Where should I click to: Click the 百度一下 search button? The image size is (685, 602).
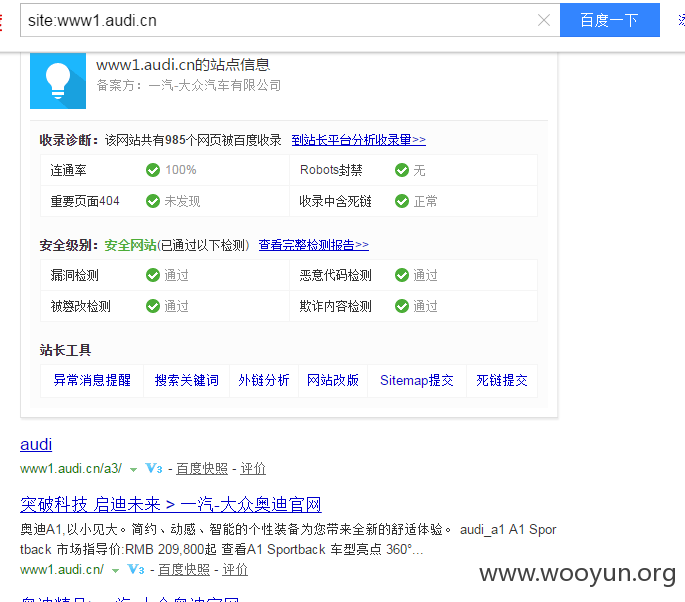609,20
